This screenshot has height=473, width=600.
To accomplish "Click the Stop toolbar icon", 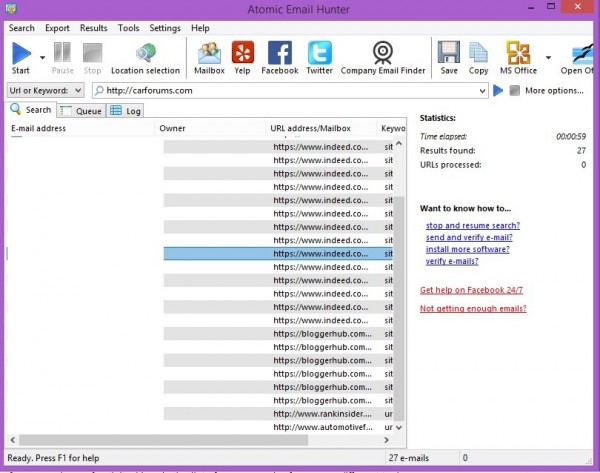I will coord(92,52).
